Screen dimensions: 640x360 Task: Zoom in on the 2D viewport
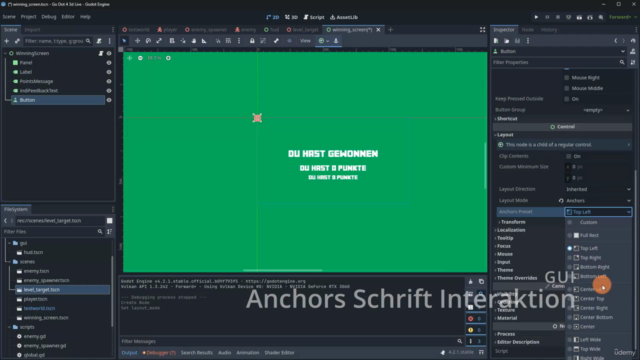point(168,58)
